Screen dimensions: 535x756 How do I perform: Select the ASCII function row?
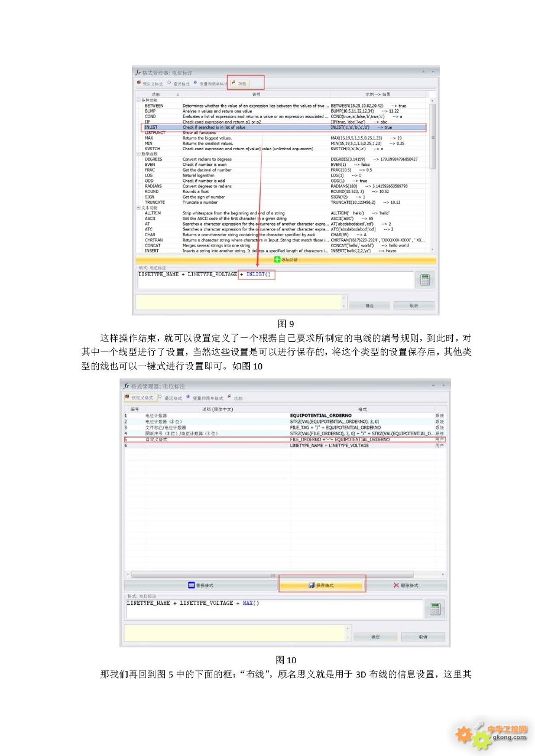pyautogui.click(x=285, y=219)
